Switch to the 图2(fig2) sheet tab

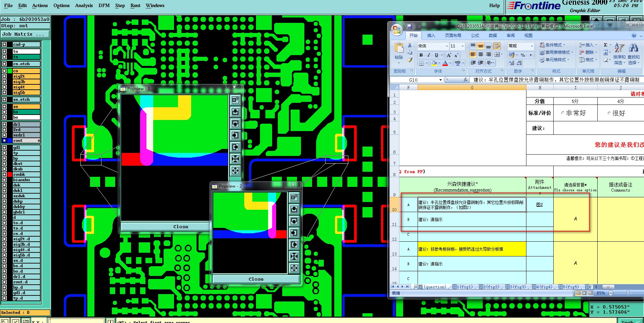(x=489, y=287)
